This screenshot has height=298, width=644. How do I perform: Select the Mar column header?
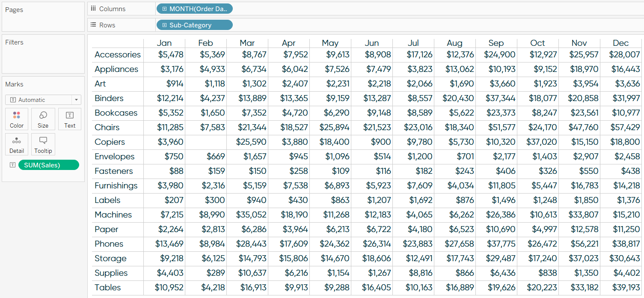tap(247, 43)
